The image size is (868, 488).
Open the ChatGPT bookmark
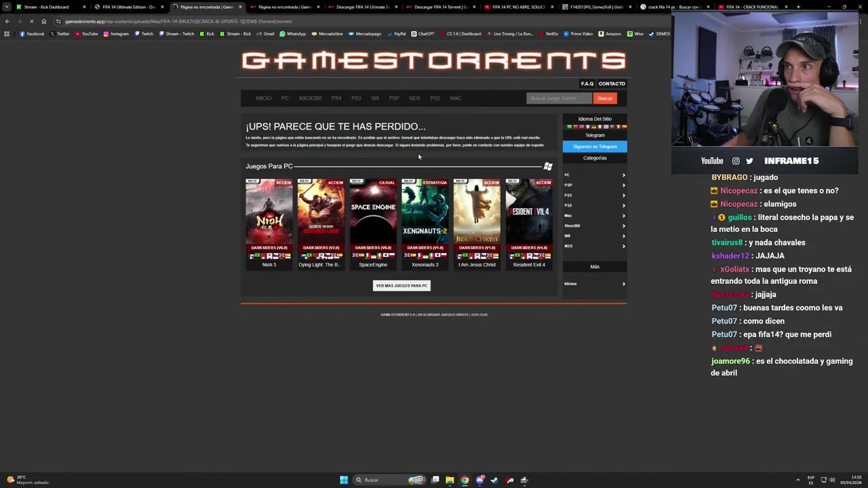pyautogui.click(x=422, y=34)
